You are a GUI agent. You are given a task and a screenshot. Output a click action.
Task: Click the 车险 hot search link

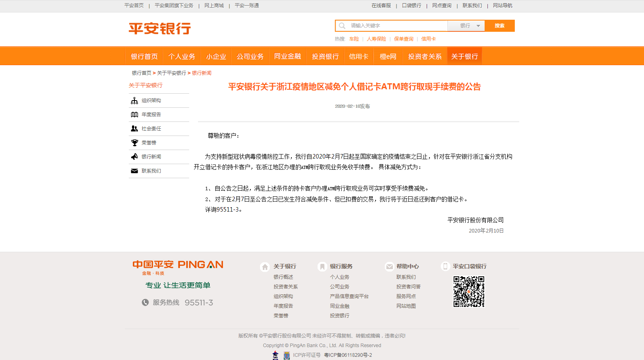coord(354,39)
